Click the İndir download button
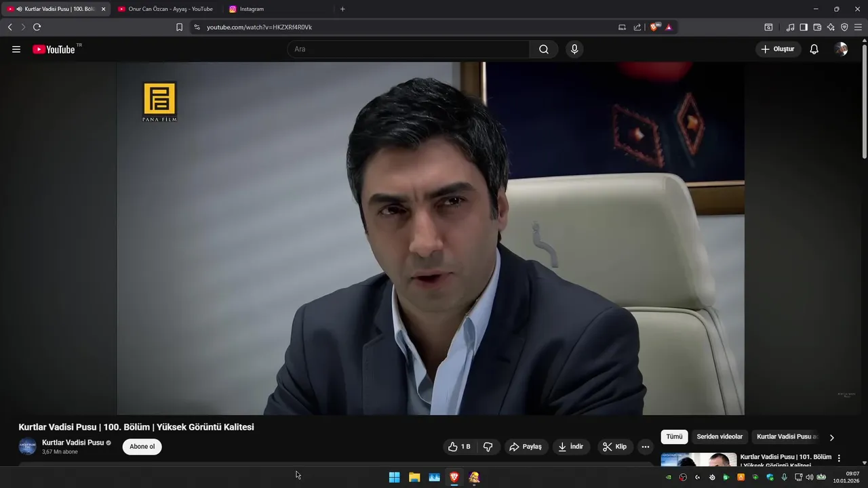 (571, 447)
